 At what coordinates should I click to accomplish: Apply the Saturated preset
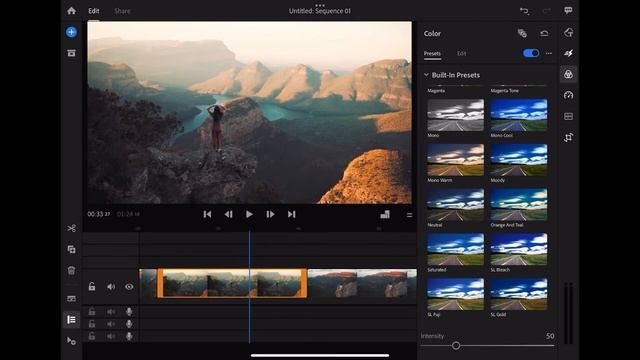(456, 249)
